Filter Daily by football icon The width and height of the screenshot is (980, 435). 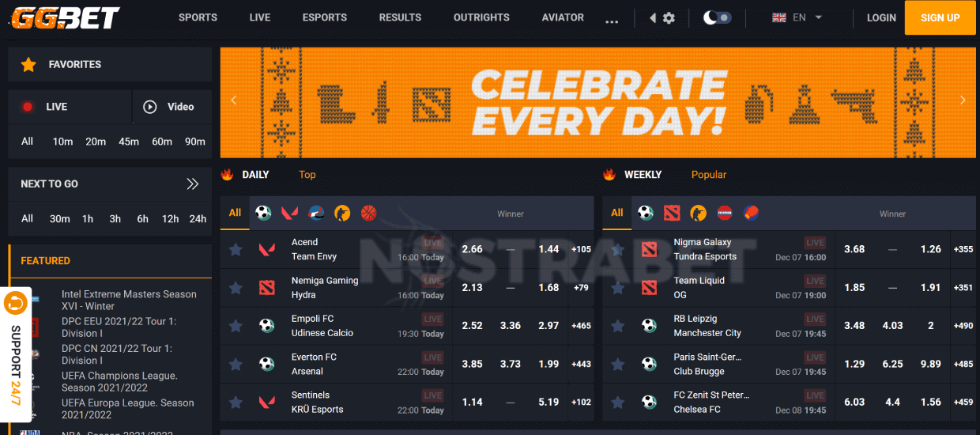(264, 213)
